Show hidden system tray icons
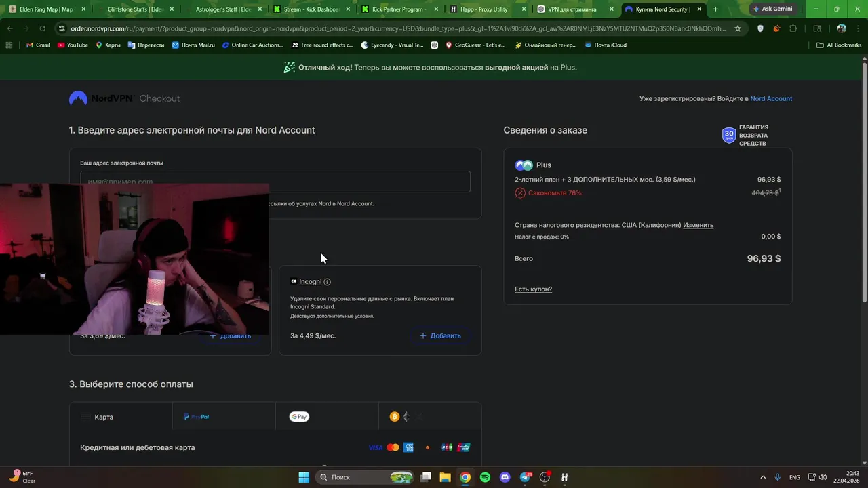 (763, 477)
